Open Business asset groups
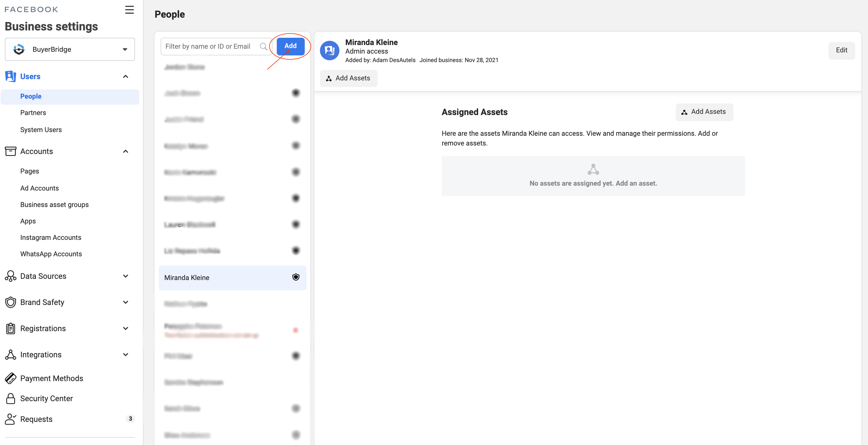 [54, 205]
